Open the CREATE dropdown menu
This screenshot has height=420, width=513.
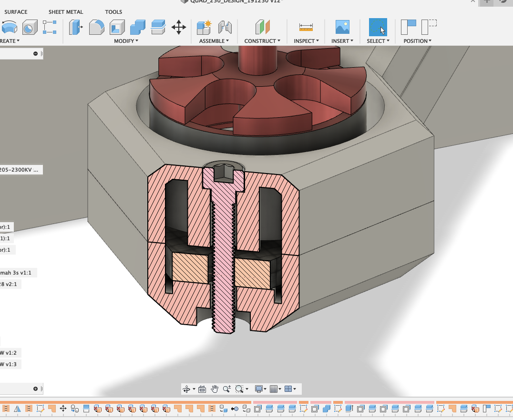tap(10, 41)
